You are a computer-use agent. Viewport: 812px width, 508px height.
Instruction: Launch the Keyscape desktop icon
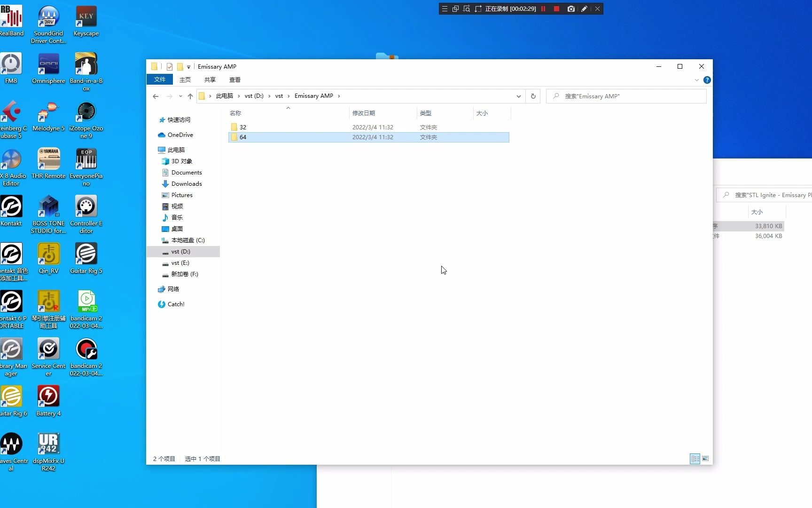point(86,21)
